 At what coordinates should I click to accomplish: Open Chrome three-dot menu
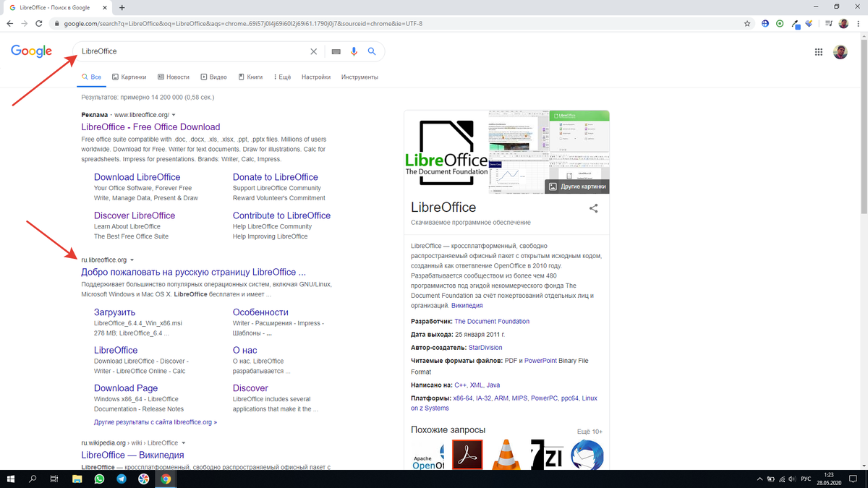pyautogui.click(x=859, y=23)
